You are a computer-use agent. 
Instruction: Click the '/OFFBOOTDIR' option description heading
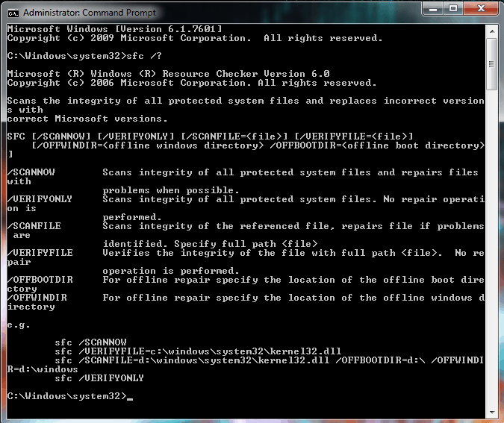click(x=40, y=280)
